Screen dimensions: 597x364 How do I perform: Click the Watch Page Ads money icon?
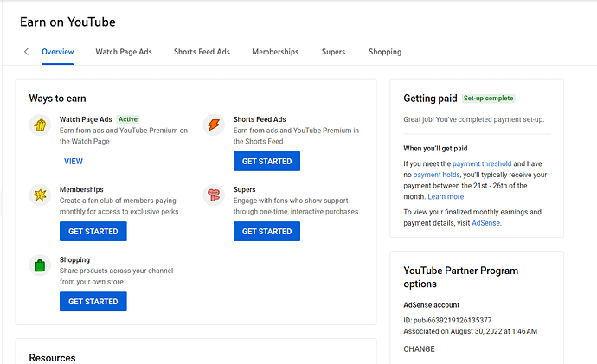(x=40, y=125)
